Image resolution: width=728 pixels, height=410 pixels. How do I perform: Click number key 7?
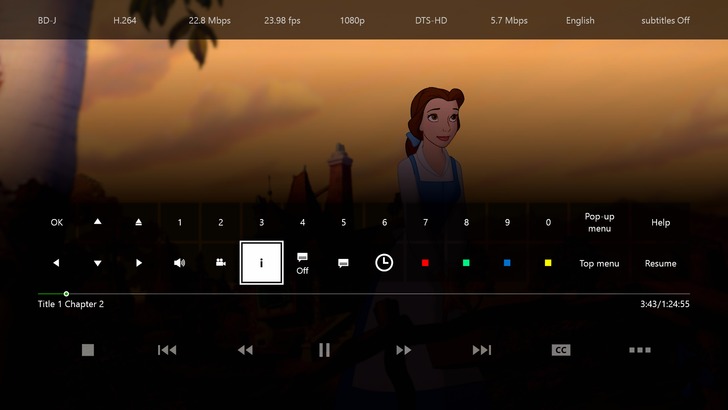click(425, 222)
